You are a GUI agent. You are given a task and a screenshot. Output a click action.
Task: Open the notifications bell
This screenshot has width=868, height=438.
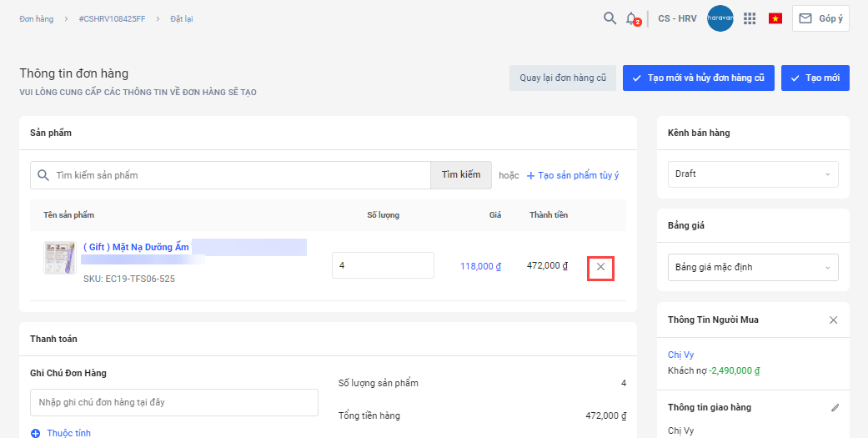632,18
